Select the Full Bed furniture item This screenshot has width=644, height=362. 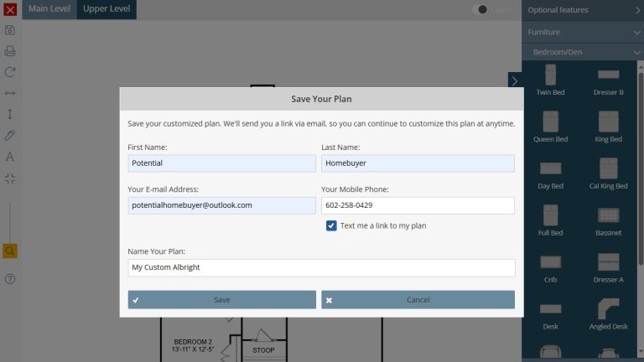pyautogui.click(x=550, y=220)
